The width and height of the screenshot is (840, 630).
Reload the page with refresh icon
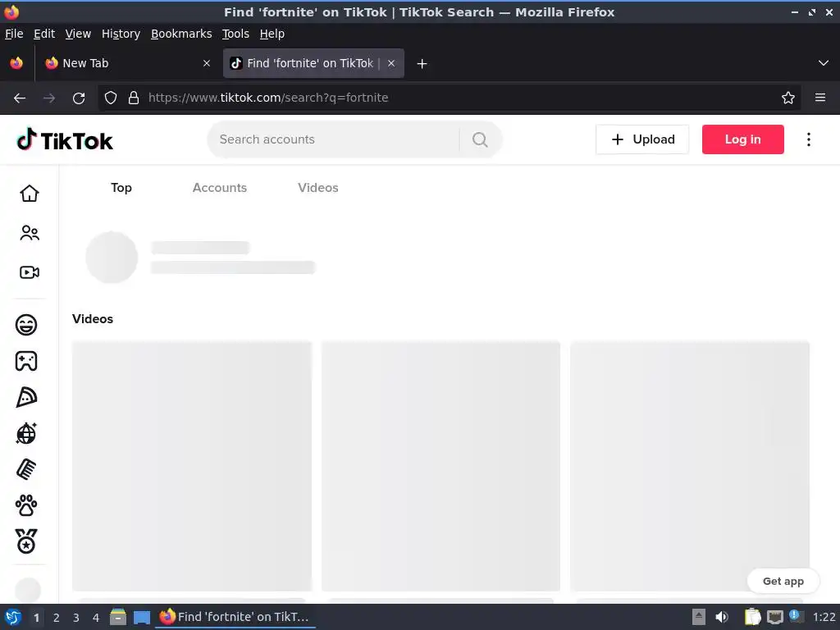(x=79, y=98)
